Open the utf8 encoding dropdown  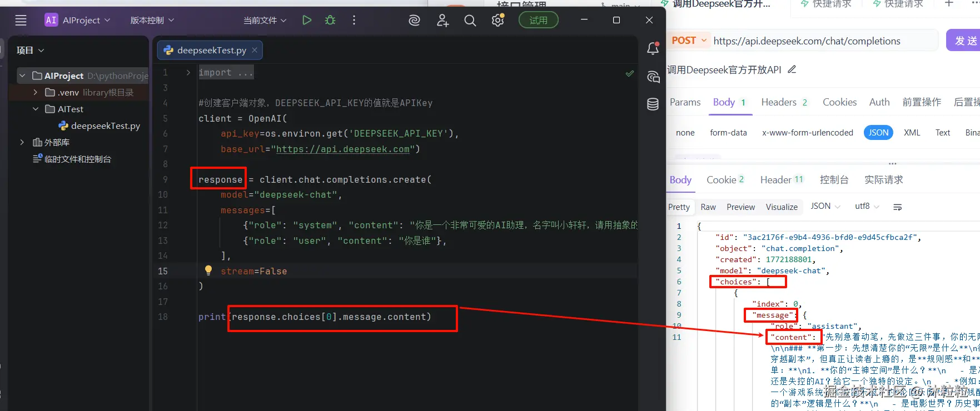point(867,207)
